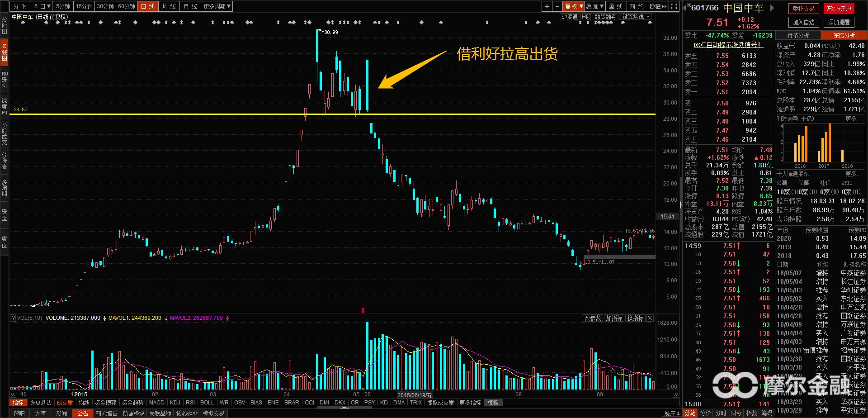Select 2015/06/19 date marker on timeline
This screenshot has height=418, width=868.
pos(415,395)
